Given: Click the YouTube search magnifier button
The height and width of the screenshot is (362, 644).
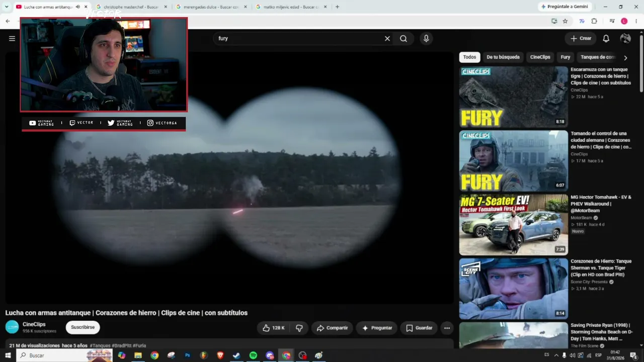Looking at the screenshot, I should 404,38.
